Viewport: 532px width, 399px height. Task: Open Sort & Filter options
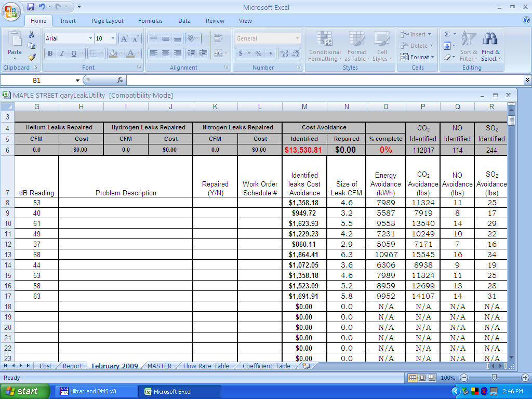(x=469, y=47)
